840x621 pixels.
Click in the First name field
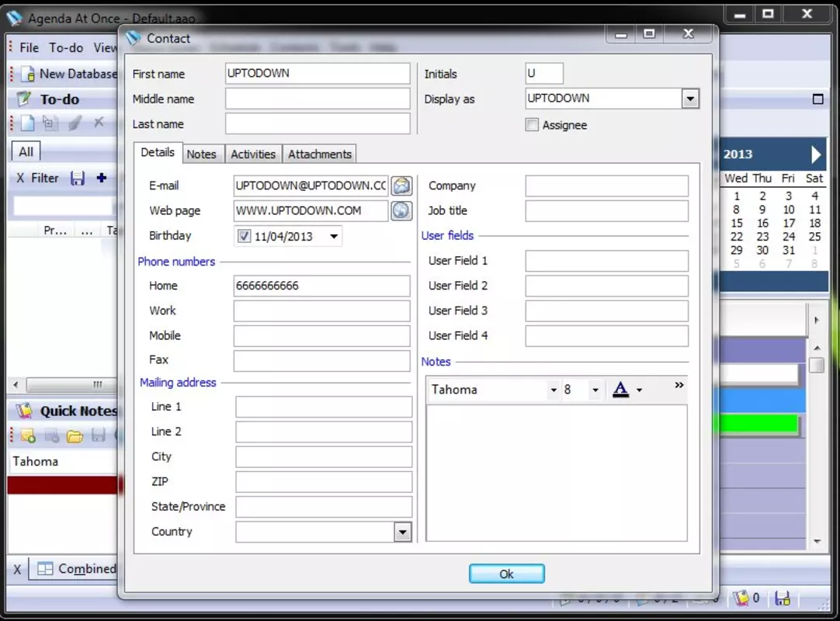318,74
